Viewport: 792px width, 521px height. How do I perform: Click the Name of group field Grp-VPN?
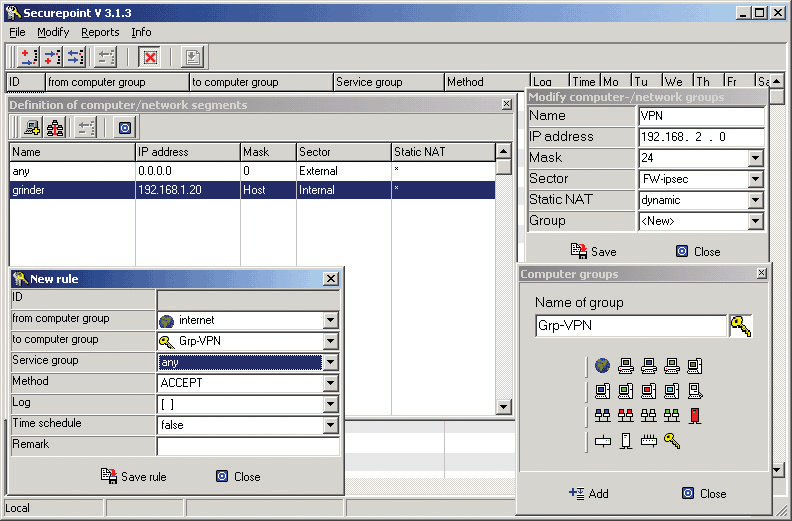click(x=630, y=325)
